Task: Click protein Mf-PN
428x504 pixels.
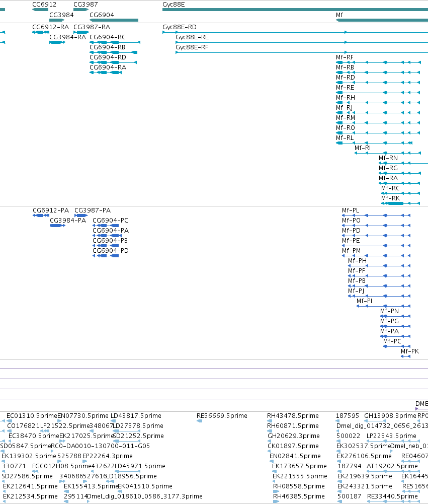Action: (389, 311)
